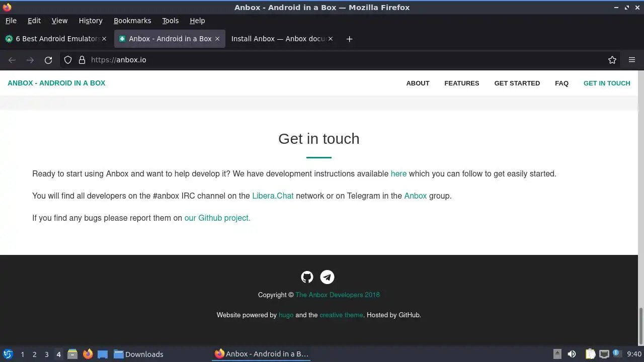Switch to workspace 4
Screen dimensions: 644x362
(x=58, y=354)
